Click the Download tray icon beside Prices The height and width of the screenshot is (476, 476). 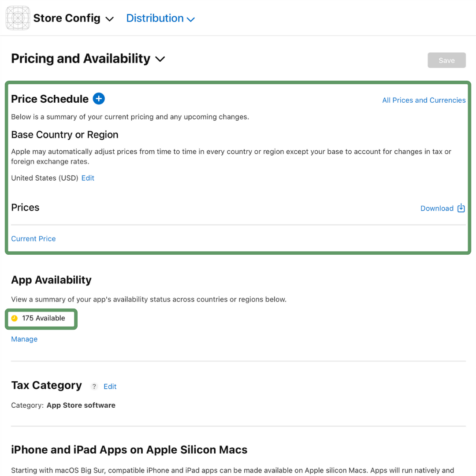[x=461, y=208]
